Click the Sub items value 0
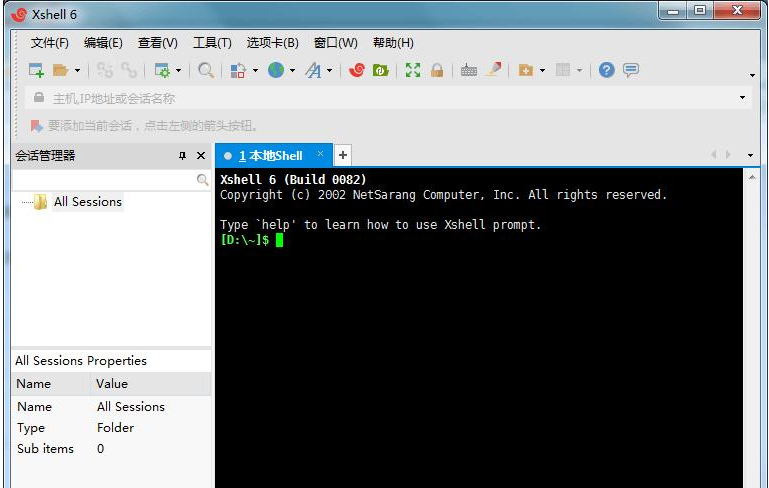The image size is (769, 488). coord(100,449)
